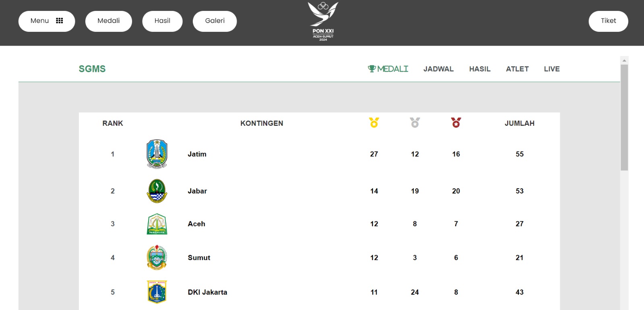Go to the Hasil page button
Screen dimensions: 644x310
click(x=162, y=21)
